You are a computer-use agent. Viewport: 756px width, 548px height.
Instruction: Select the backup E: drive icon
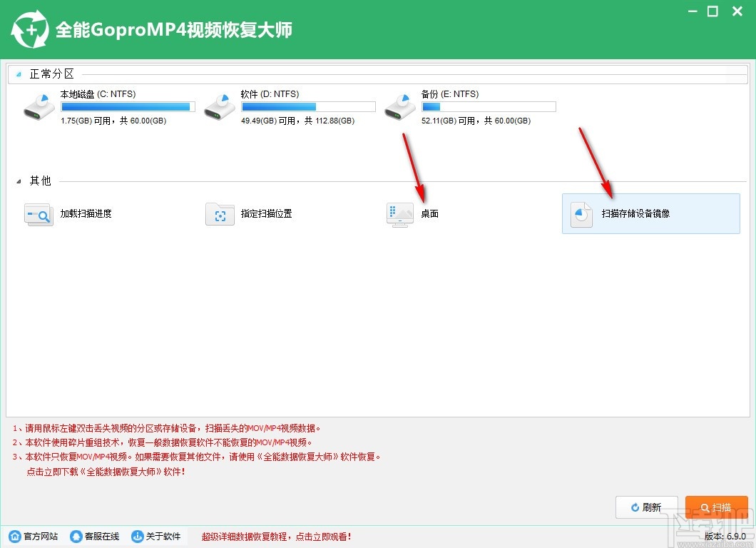[x=399, y=107]
